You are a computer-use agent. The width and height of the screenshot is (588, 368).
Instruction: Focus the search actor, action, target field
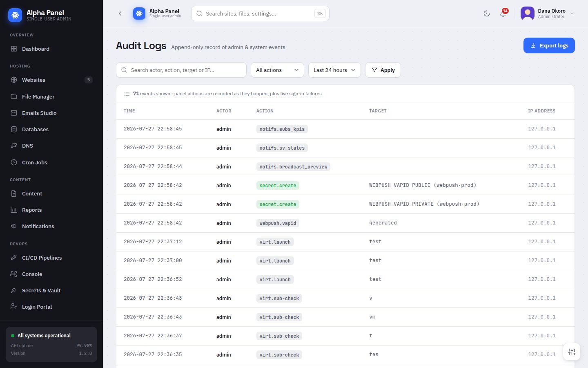(x=181, y=70)
